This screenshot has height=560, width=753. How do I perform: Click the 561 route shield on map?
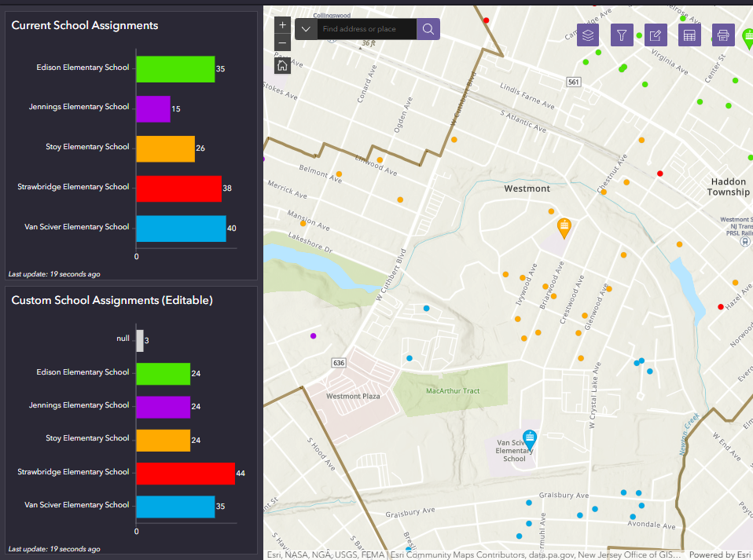click(x=573, y=82)
